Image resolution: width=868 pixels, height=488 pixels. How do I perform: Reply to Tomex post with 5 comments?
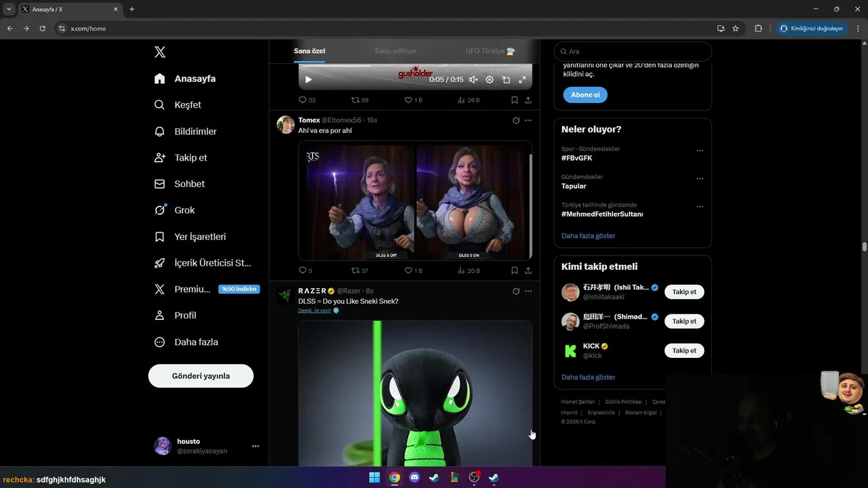click(306, 270)
